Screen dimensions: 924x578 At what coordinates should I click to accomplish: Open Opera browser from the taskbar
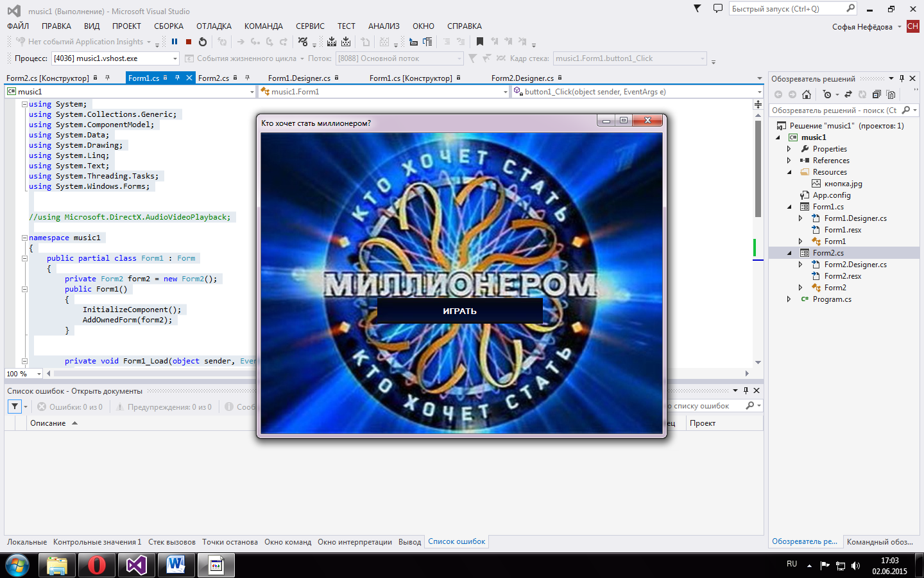97,565
